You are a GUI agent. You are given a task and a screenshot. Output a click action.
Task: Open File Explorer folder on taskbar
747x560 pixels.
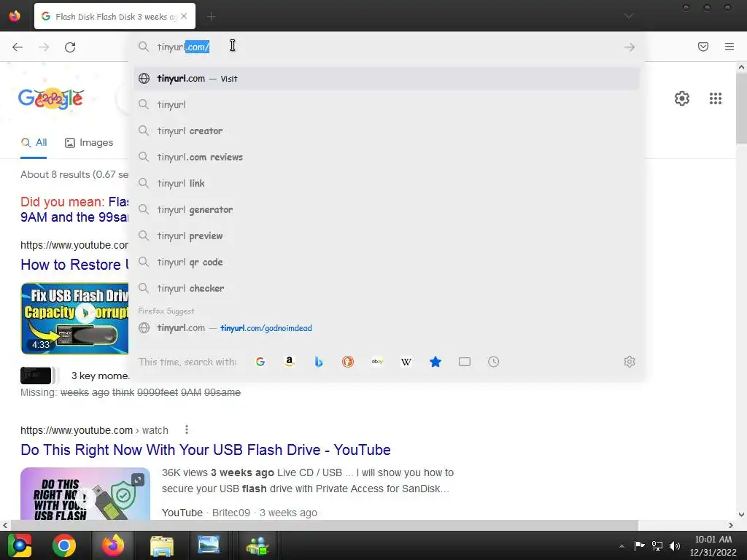(162, 545)
